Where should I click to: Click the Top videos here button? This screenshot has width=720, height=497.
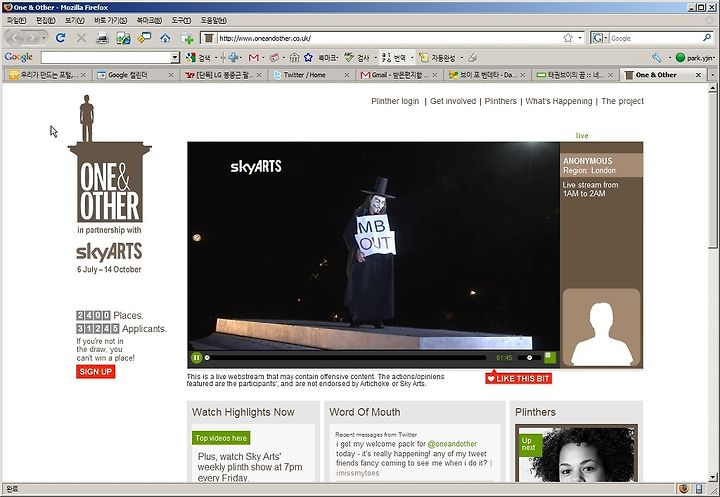(x=221, y=438)
